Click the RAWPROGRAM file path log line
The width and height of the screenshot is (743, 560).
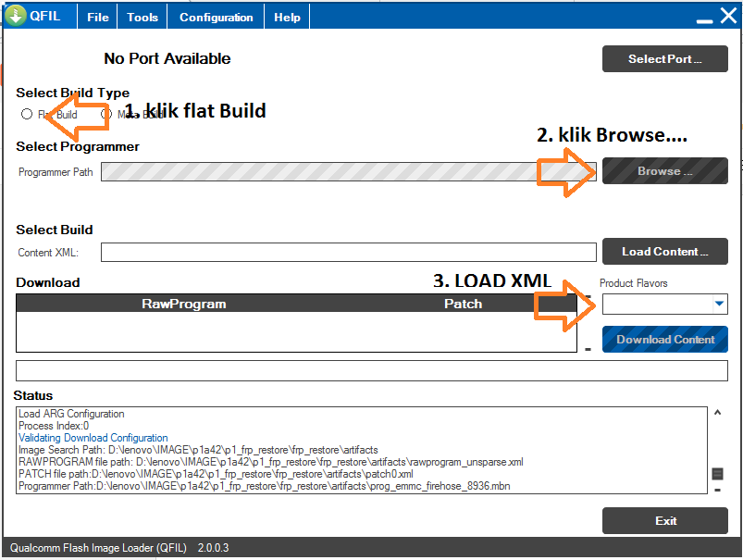(270, 462)
